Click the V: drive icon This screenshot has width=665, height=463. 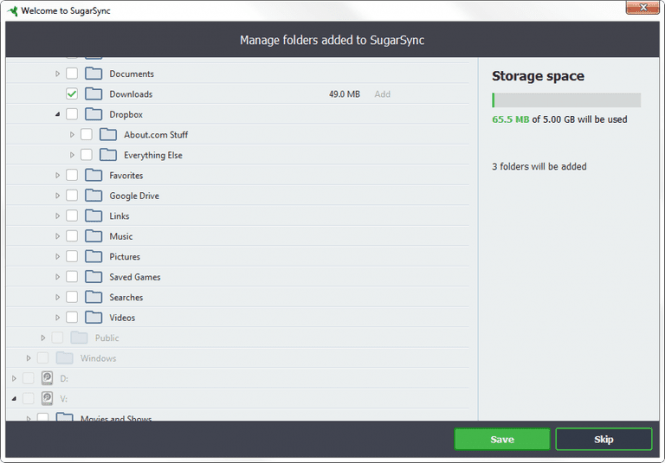click(47, 399)
